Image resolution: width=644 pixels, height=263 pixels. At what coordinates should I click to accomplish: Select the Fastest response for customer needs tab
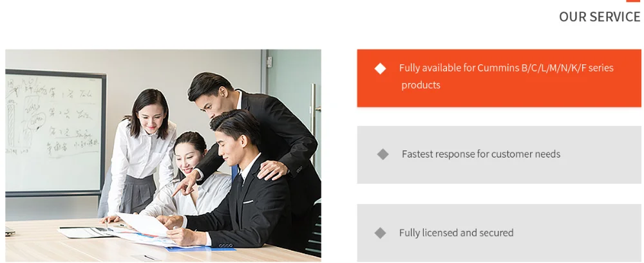499,155
